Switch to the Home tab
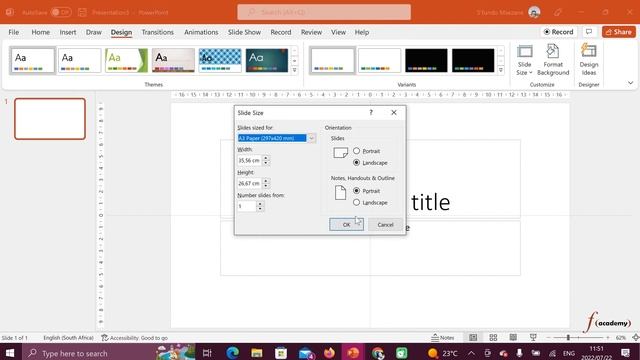This screenshot has width=640, height=360. pos(40,32)
